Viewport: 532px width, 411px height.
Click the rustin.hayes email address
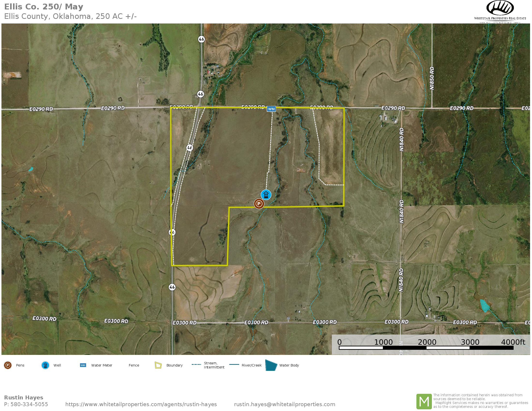(x=284, y=404)
